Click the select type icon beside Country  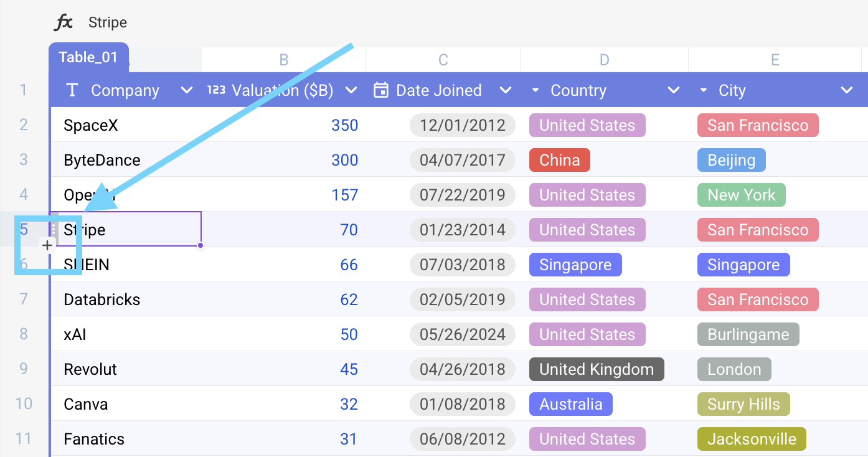click(534, 90)
